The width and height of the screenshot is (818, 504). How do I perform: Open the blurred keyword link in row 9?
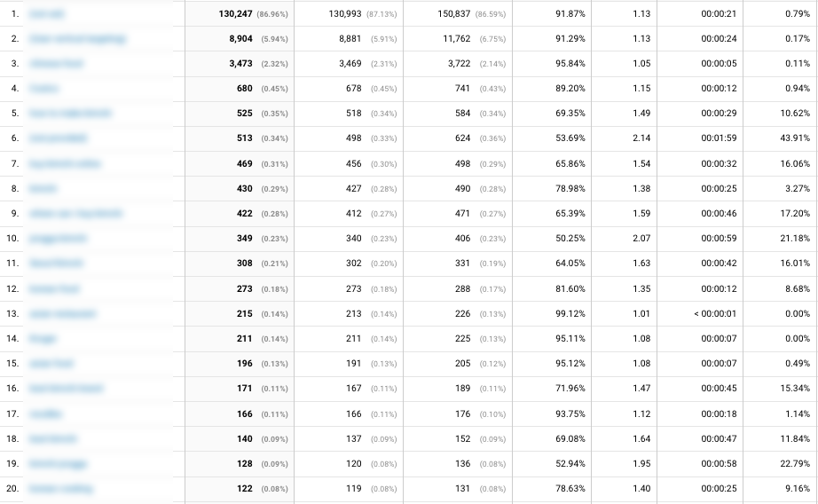tap(75, 213)
